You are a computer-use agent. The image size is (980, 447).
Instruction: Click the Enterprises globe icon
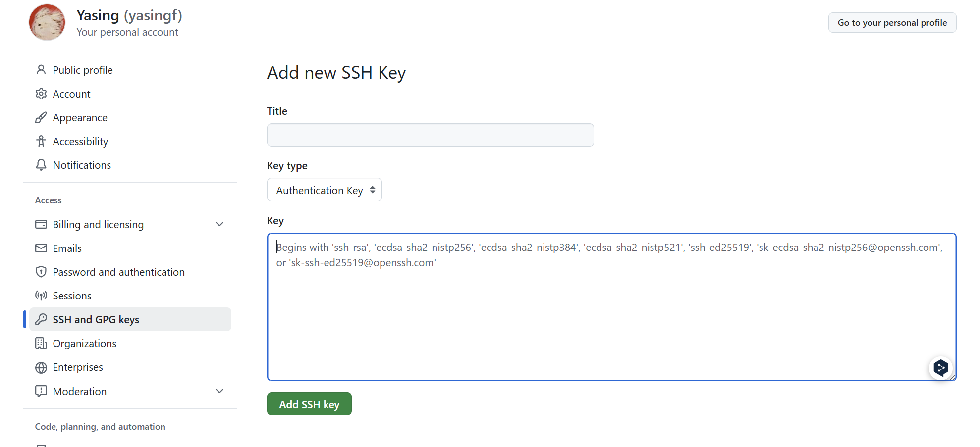click(x=41, y=367)
